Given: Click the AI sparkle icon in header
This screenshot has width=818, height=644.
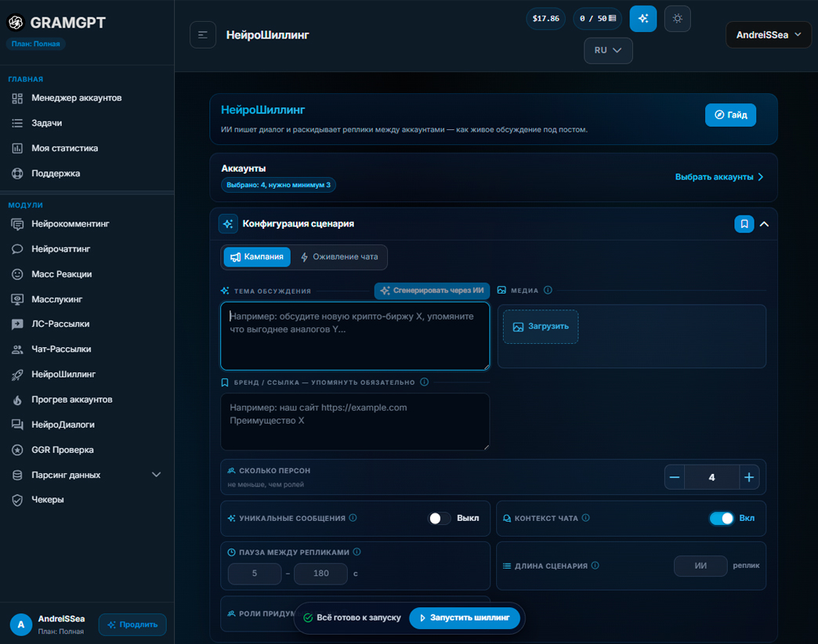Looking at the screenshot, I should [642, 19].
